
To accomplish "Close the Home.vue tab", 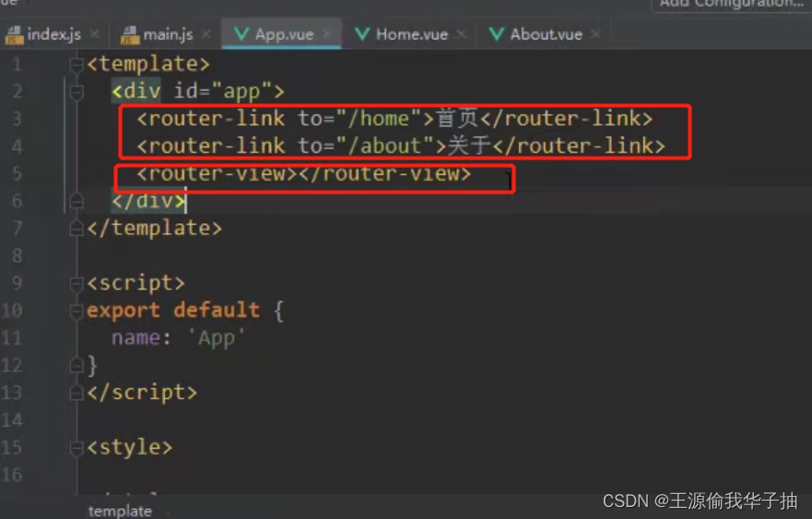I will click(461, 34).
